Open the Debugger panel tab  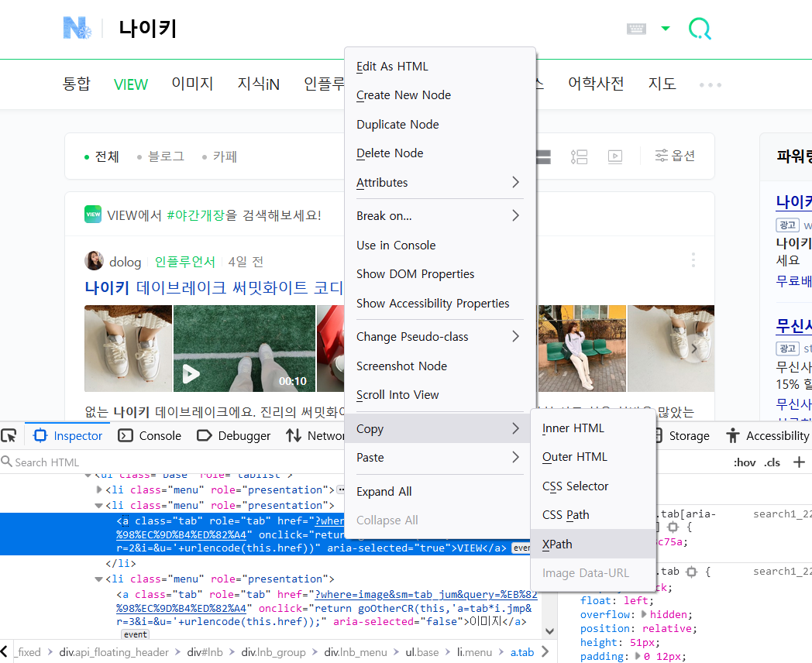click(234, 436)
